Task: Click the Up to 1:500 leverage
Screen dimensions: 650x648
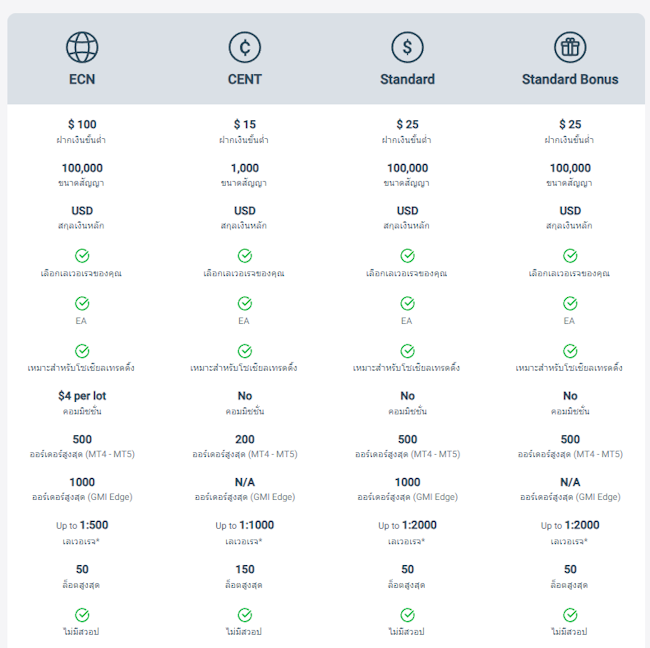Action: (x=82, y=525)
